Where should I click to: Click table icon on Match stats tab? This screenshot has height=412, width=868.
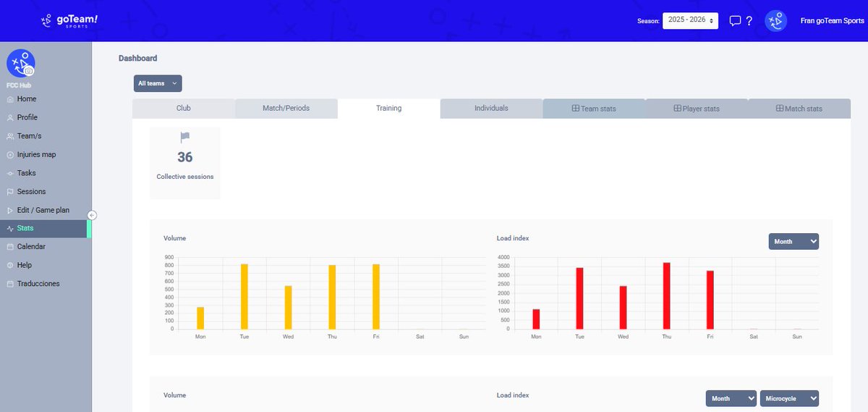(780, 109)
